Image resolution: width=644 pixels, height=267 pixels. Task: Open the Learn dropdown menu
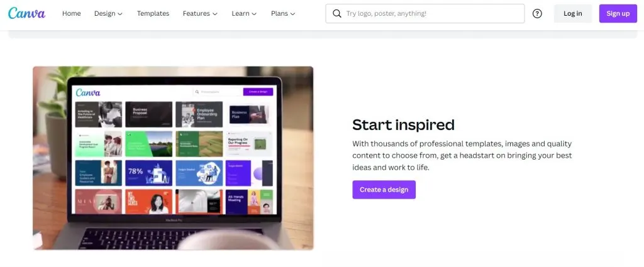click(x=244, y=14)
